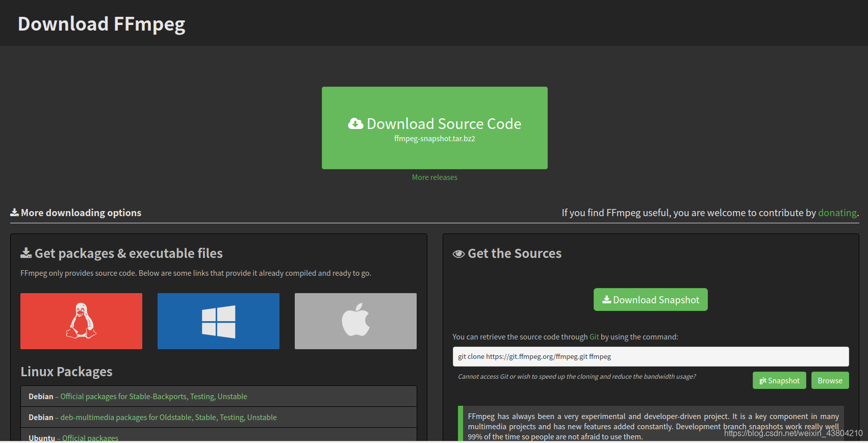Select the Linux penguin tile
The height and width of the screenshot is (443, 868).
pos(81,321)
